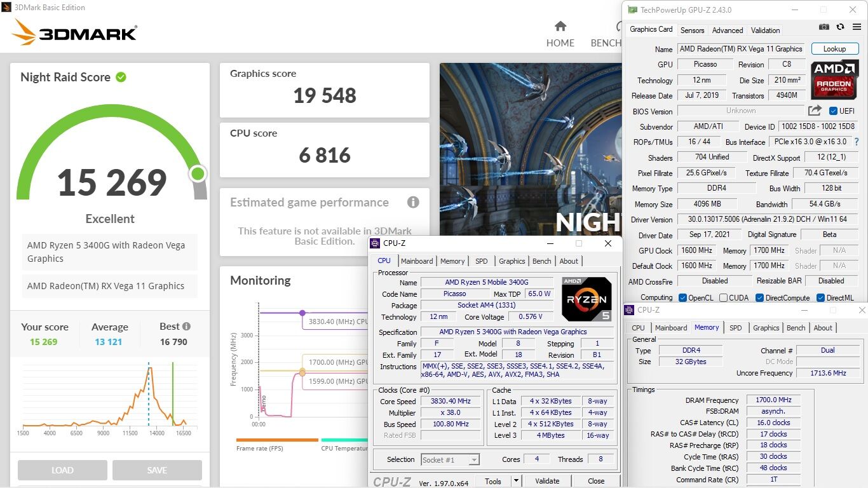
Task: Open the GPU-Z hamburger menu icon
Action: tap(856, 27)
